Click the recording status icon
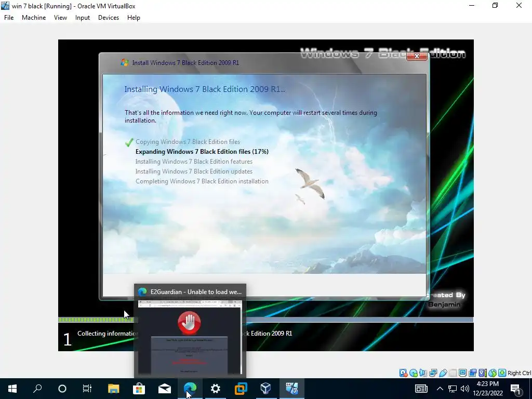This screenshot has width=532, height=399. [472, 373]
